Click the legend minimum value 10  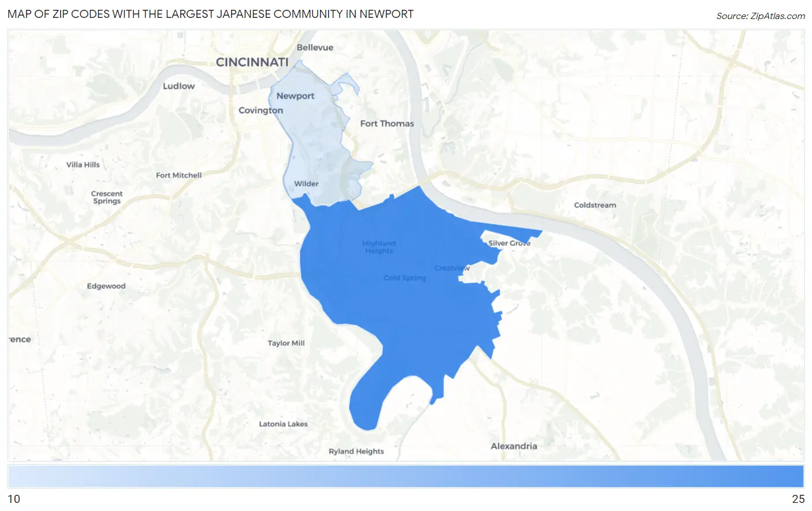tap(14, 499)
